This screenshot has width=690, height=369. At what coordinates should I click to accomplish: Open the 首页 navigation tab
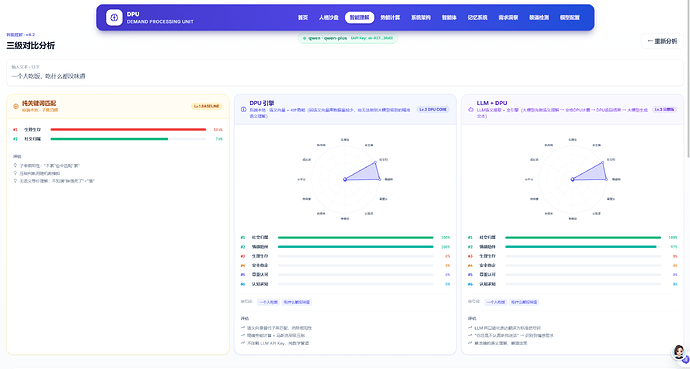pyautogui.click(x=303, y=18)
